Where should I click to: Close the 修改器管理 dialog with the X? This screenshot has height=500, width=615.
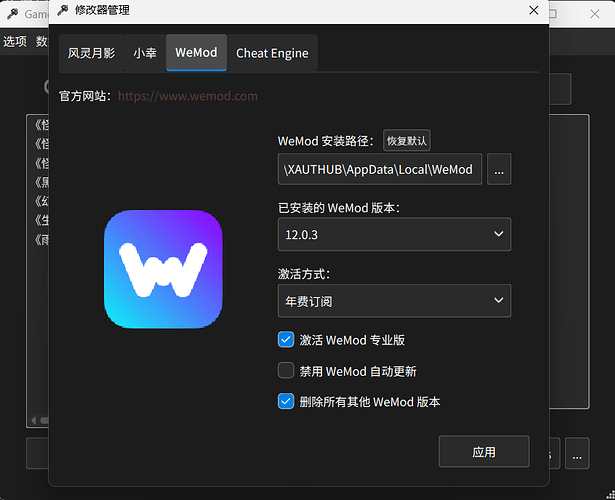[533, 10]
